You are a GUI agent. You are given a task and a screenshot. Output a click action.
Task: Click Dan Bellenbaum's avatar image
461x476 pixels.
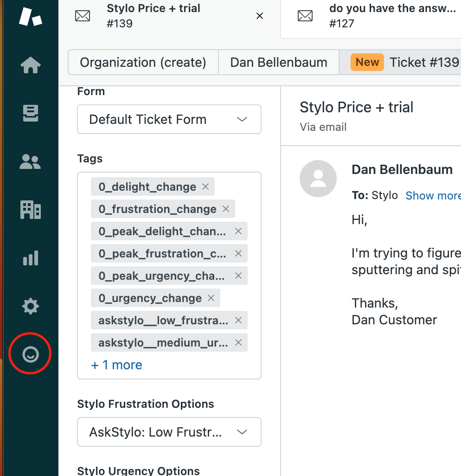(318, 179)
